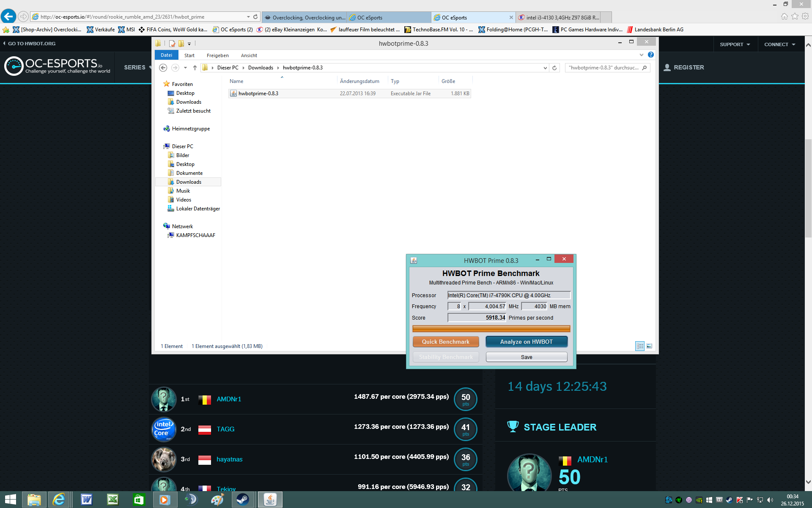Reload the page in the browser address bar
This screenshot has height=508, width=812.
tap(255, 17)
